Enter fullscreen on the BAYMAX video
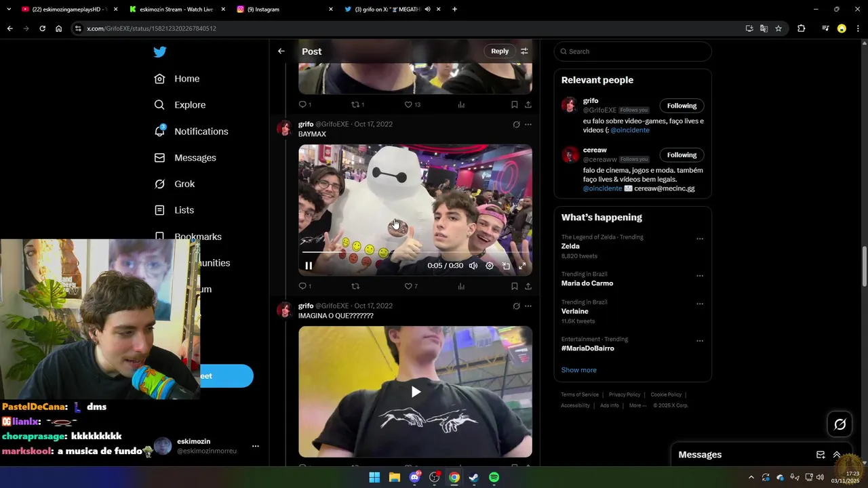 click(522, 266)
